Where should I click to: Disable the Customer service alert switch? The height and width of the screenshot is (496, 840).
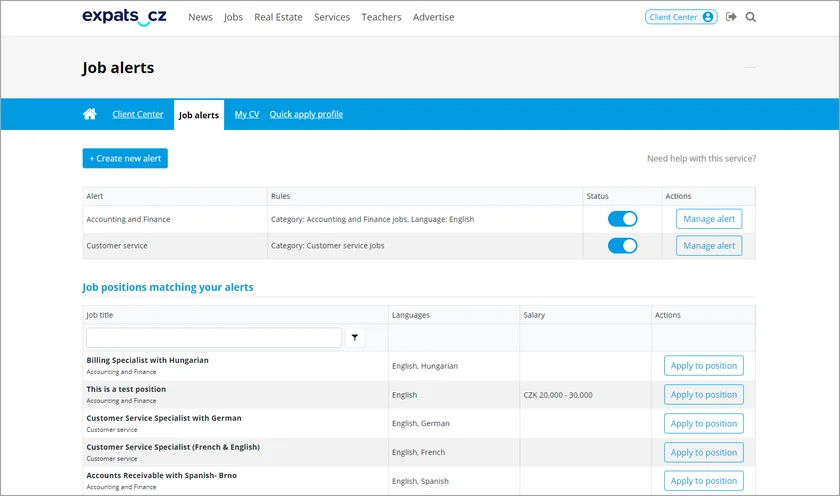(622, 246)
